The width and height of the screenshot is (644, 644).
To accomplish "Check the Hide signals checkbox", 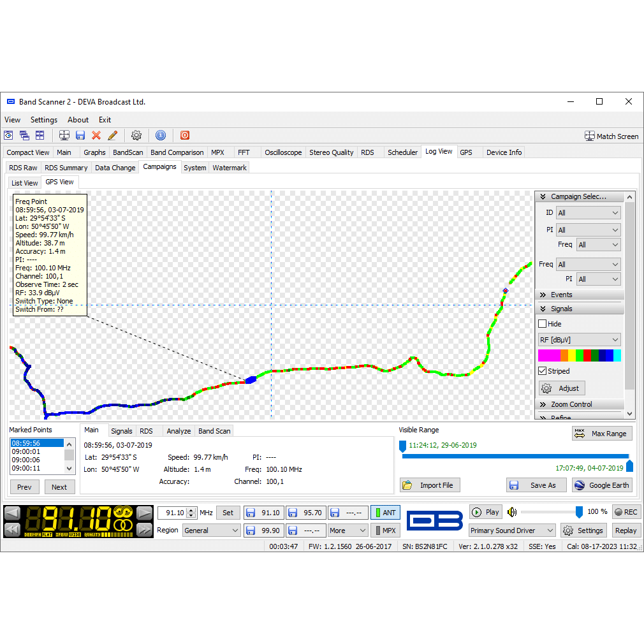I will (x=543, y=324).
